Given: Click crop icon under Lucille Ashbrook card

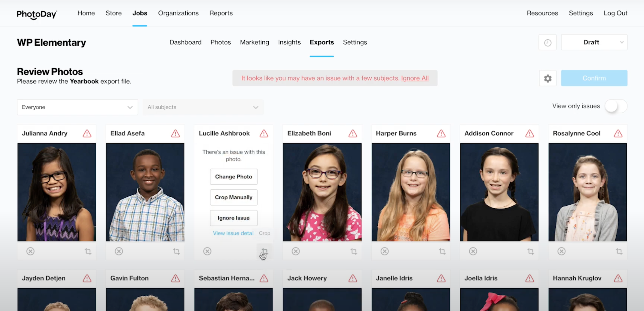Looking at the screenshot, I should coord(265,251).
